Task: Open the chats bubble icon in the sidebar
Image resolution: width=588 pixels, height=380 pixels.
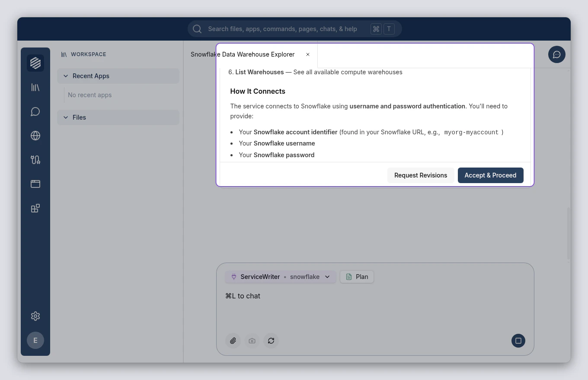Action: point(35,111)
